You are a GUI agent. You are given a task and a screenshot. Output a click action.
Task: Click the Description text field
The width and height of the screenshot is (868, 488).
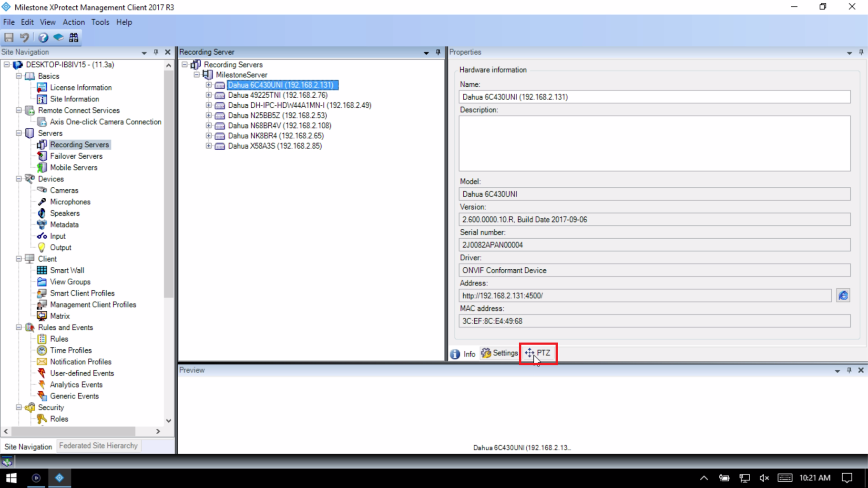(654, 143)
